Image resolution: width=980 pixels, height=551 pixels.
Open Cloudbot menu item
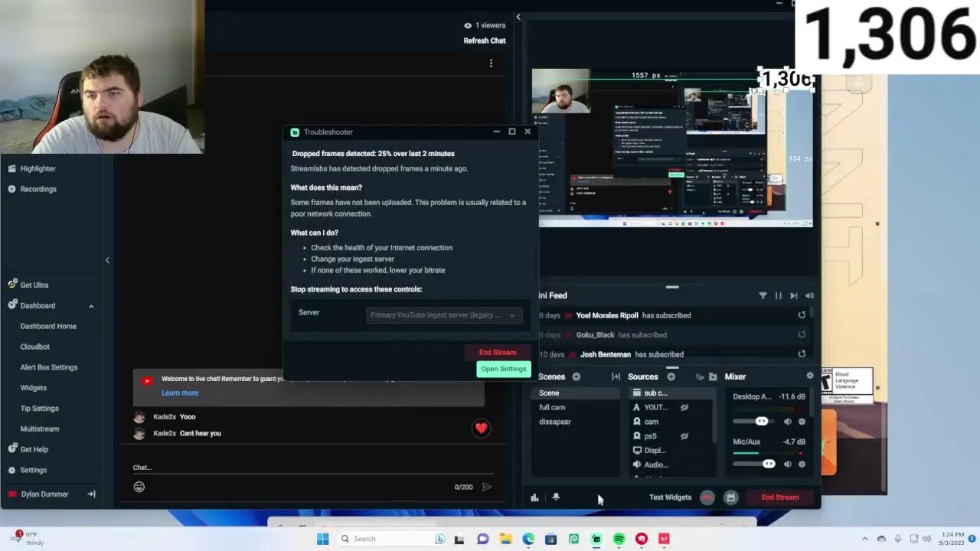pos(34,347)
